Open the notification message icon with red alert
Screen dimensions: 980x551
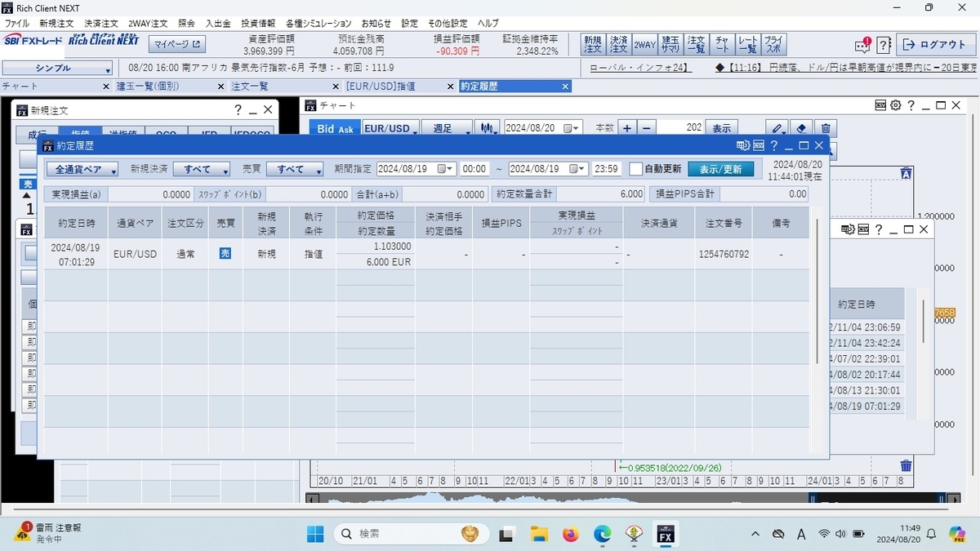(x=862, y=44)
